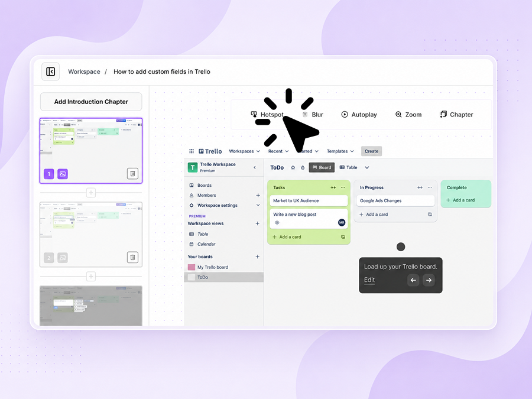
Task: Click Add Introduction Chapter button
Action: click(x=91, y=102)
